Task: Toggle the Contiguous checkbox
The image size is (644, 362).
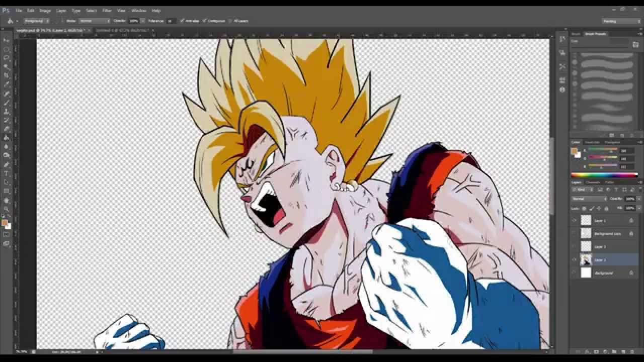Action: point(205,21)
